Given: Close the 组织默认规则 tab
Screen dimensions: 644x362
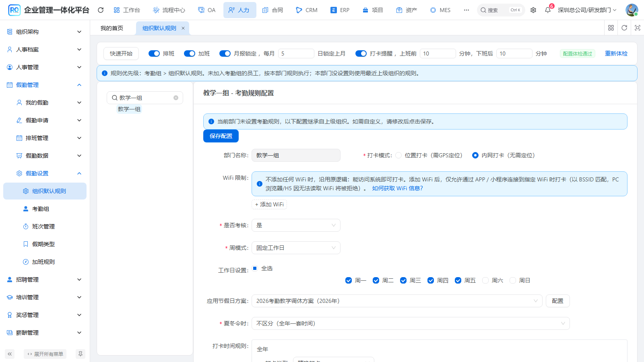Looking at the screenshot, I should tap(183, 28).
